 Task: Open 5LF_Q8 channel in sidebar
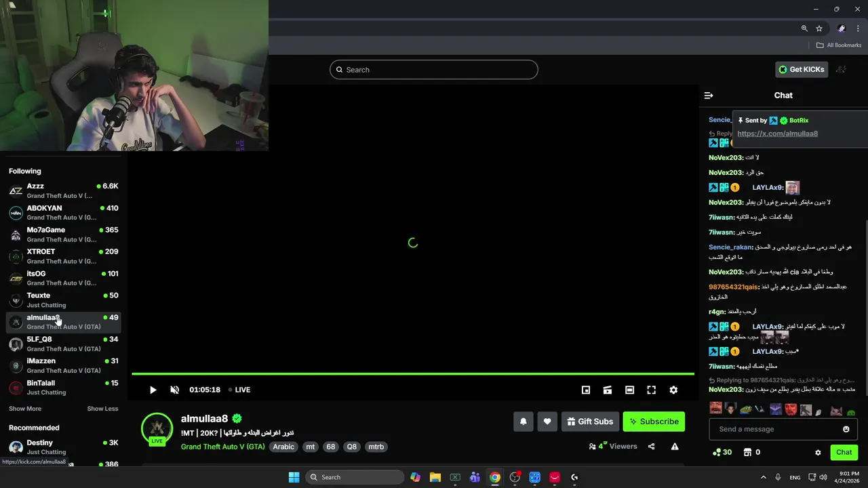(x=64, y=344)
